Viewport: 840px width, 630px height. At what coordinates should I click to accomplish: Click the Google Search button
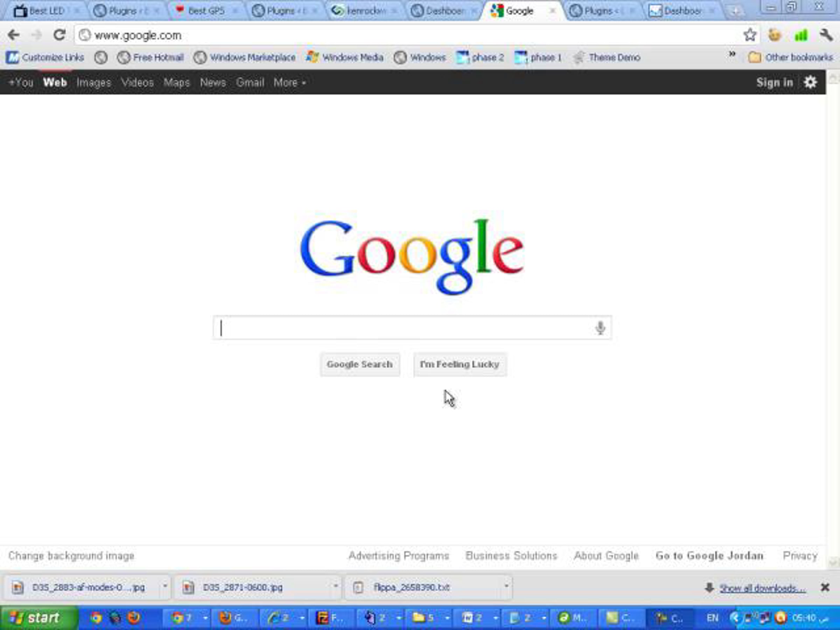(359, 365)
